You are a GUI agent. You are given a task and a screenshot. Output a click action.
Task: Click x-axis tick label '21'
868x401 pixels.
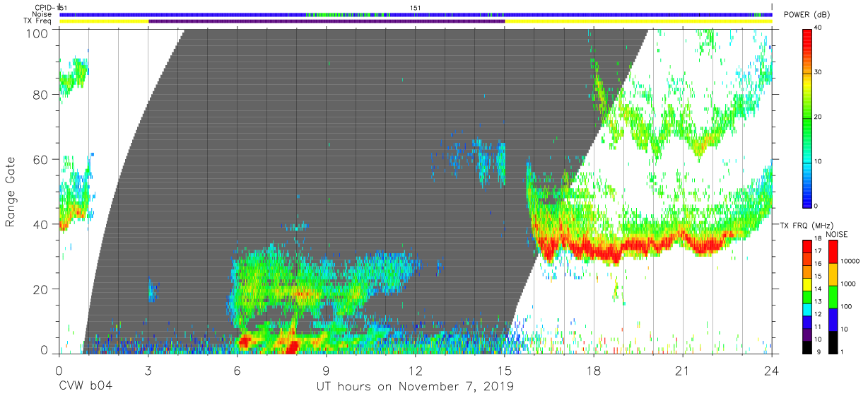click(x=683, y=371)
